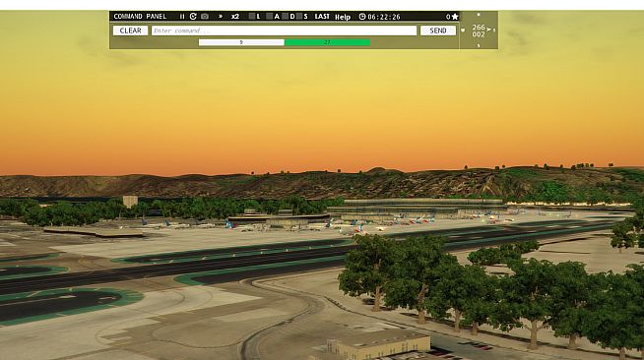
Task: Click the CLEAR button
Action: [130, 30]
